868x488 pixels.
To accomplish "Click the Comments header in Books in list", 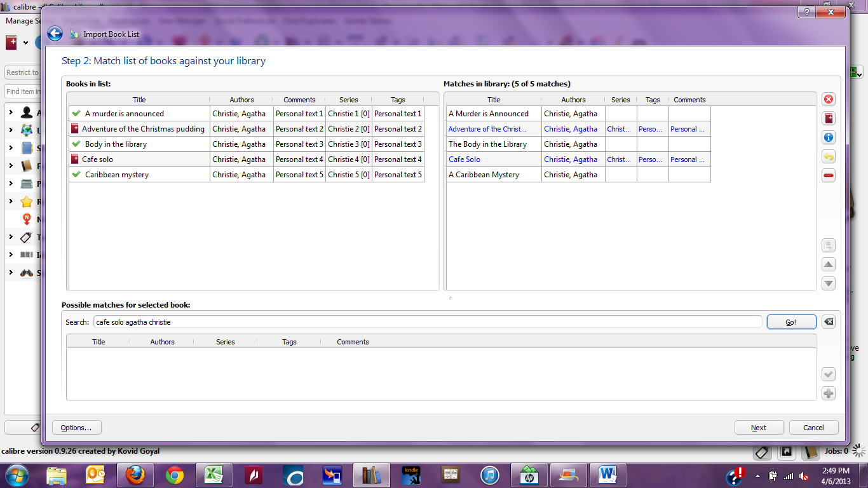I will (x=299, y=100).
